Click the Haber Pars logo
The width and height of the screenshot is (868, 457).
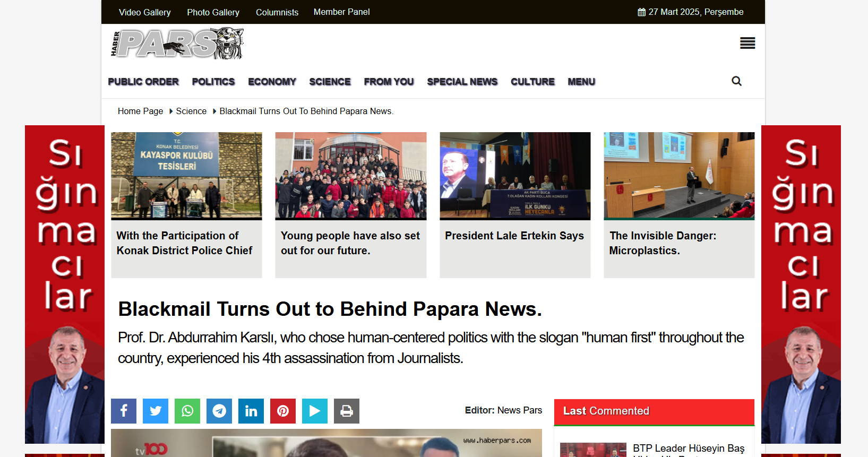coord(177,44)
